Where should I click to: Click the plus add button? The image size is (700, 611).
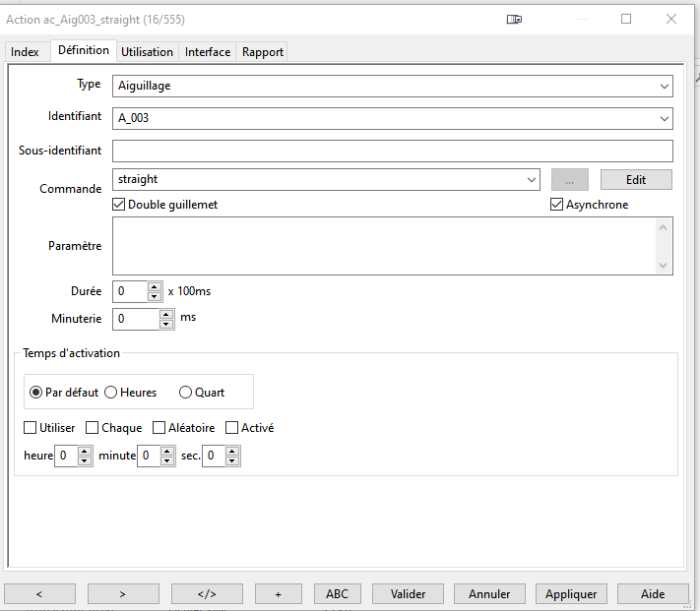[279, 593]
